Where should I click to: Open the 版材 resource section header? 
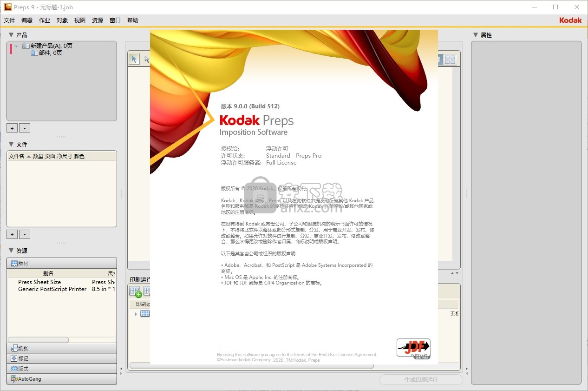click(x=62, y=263)
